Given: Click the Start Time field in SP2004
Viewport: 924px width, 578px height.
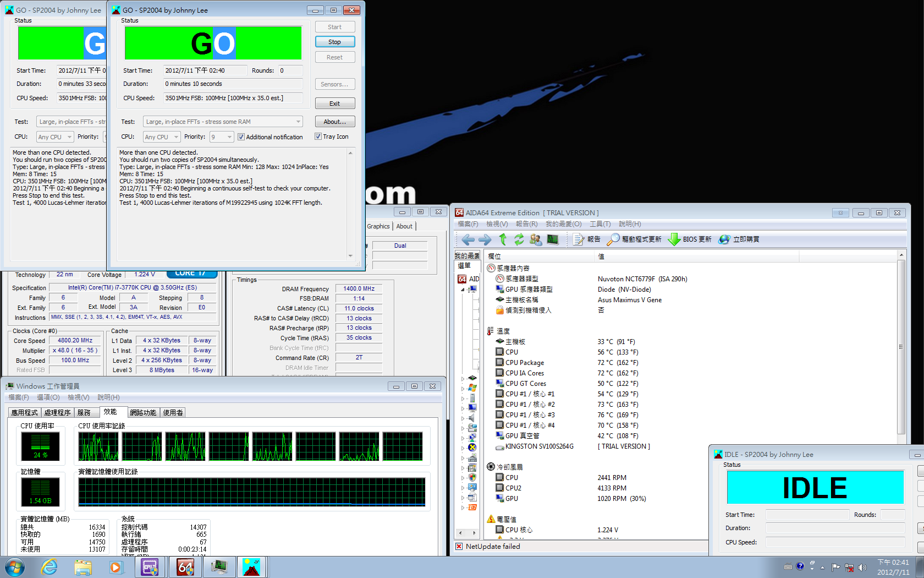Looking at the screenshot, I should pos(205,70).
